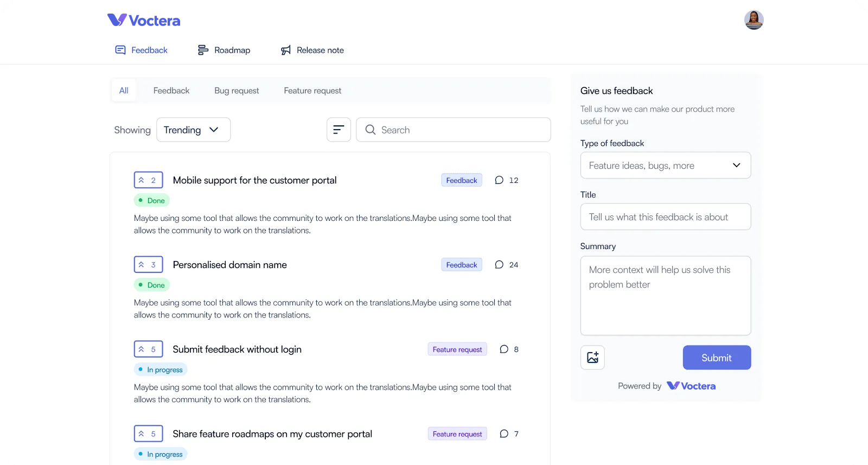Upvote Submit feedback without login post

149,349
